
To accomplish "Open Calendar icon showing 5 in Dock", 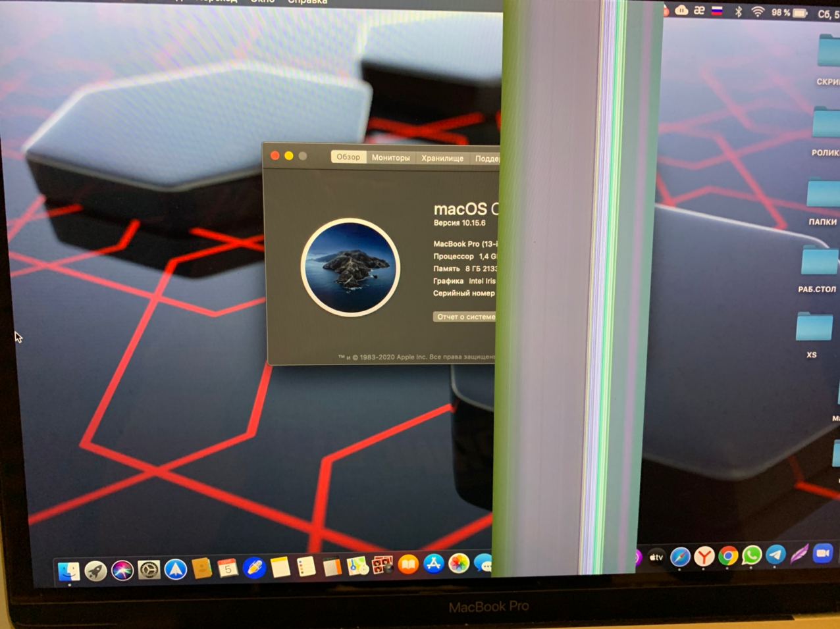I will [228, 568].
